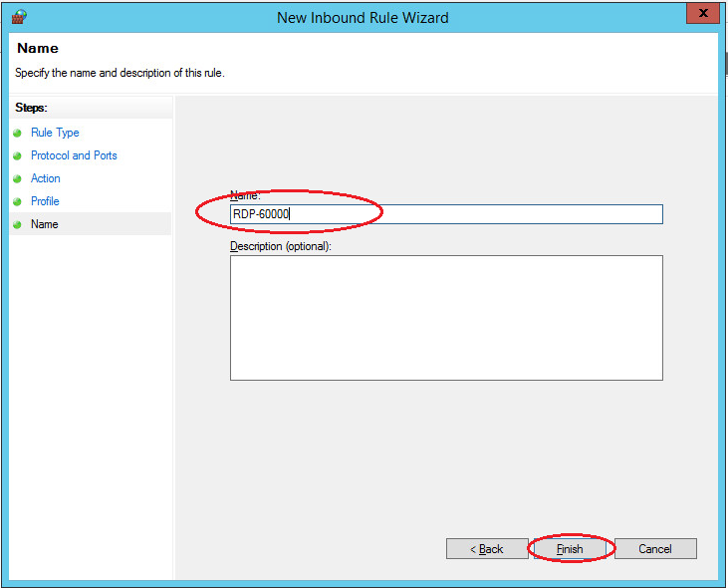
Task: Click the green bullet beside Action
Action: tap(18, 178)
